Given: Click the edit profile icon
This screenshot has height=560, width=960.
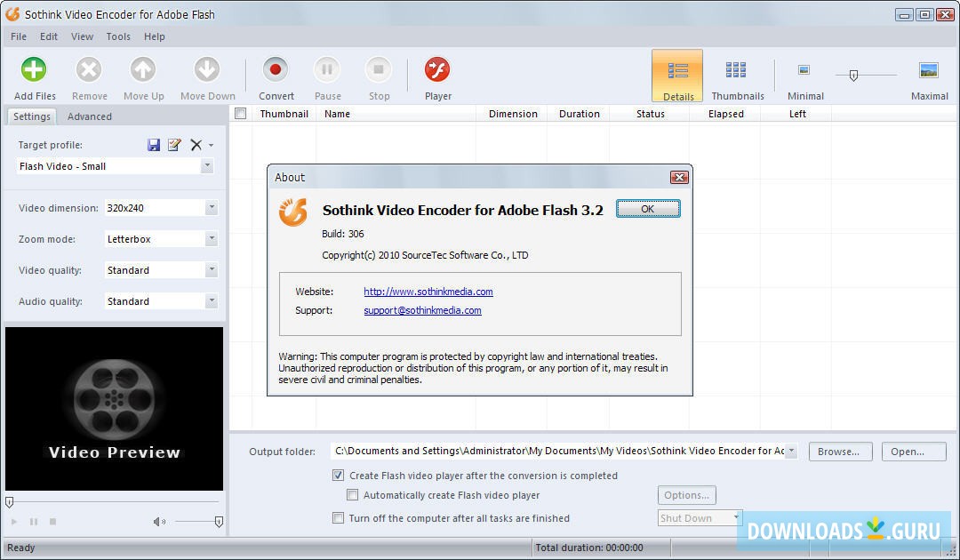Looking at the screenshot, I should [174, 144].
